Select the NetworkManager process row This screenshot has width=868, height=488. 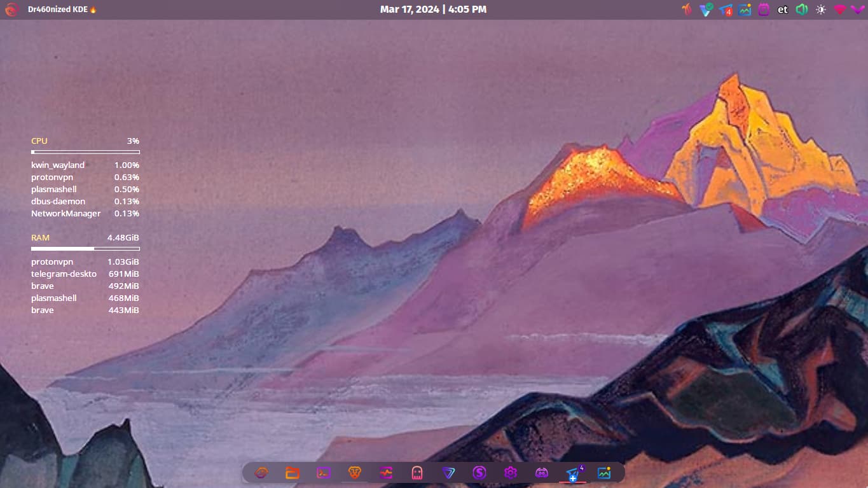click(85, 213)
